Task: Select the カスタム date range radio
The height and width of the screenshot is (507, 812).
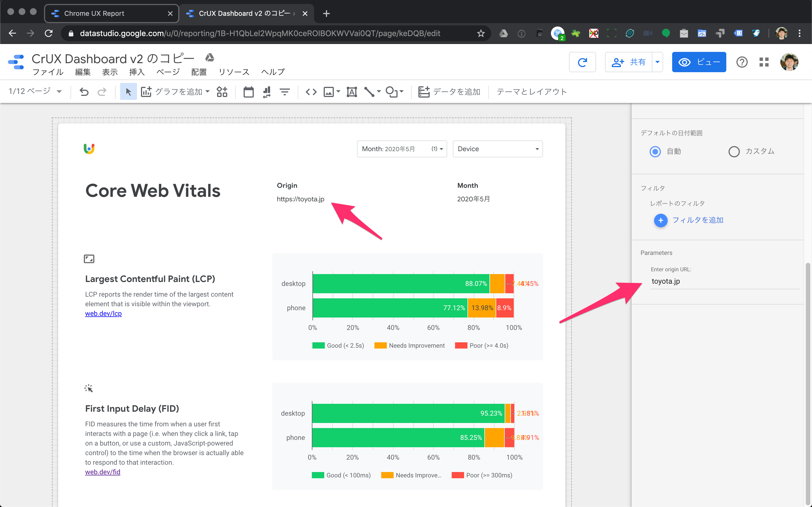Action: [x=734, y=151]
